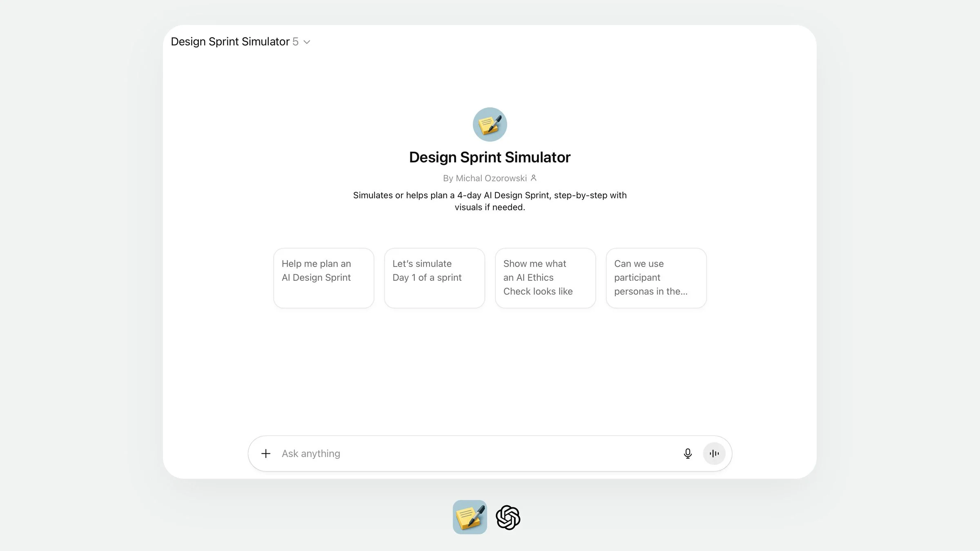Select "Help me plan an AI Design Sprint"

point(323,278)
